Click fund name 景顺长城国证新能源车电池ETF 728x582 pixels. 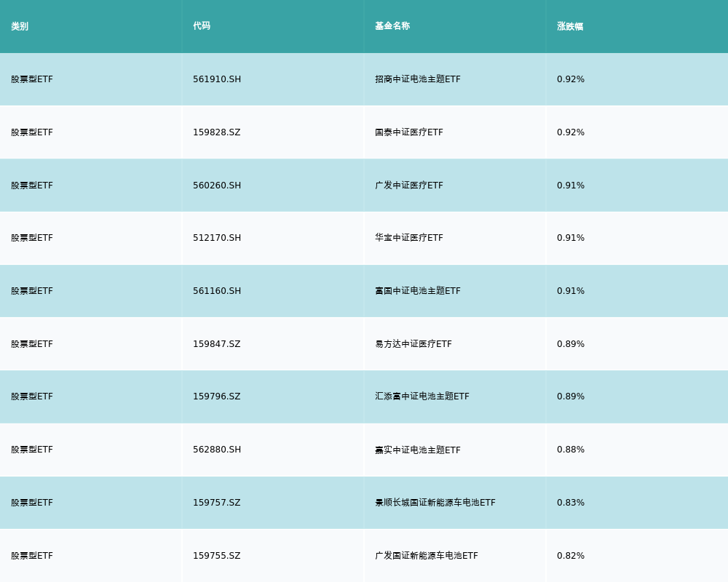[x=435, y=503]
